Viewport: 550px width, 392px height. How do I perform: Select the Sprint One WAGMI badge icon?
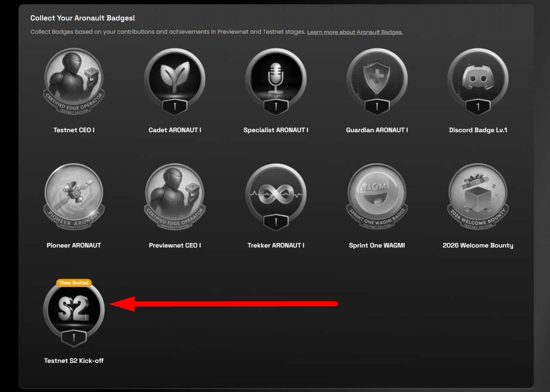[377, 196]
